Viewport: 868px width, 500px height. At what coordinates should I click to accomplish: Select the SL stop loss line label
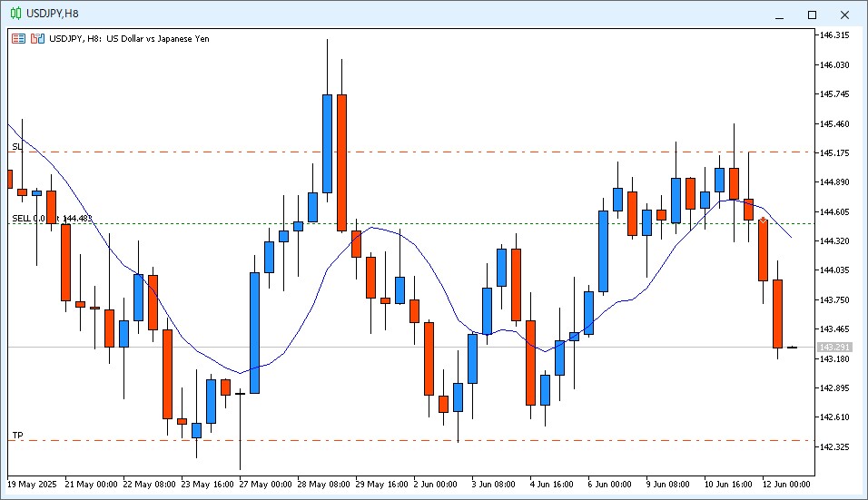17,147
